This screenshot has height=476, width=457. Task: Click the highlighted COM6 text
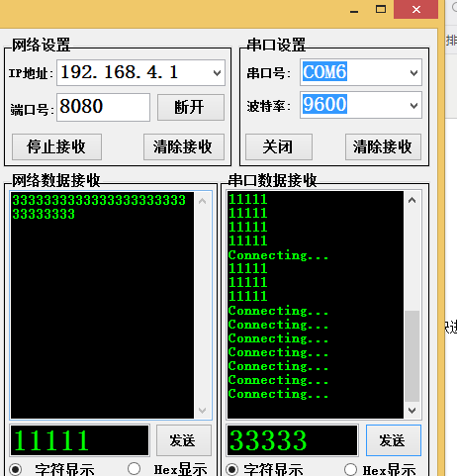pos(324,71)
